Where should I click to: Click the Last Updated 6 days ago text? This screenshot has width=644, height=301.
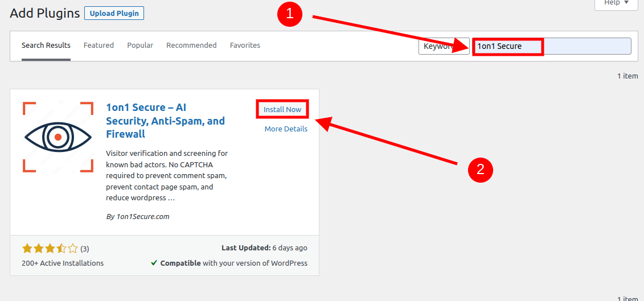[x=264, y=248]
